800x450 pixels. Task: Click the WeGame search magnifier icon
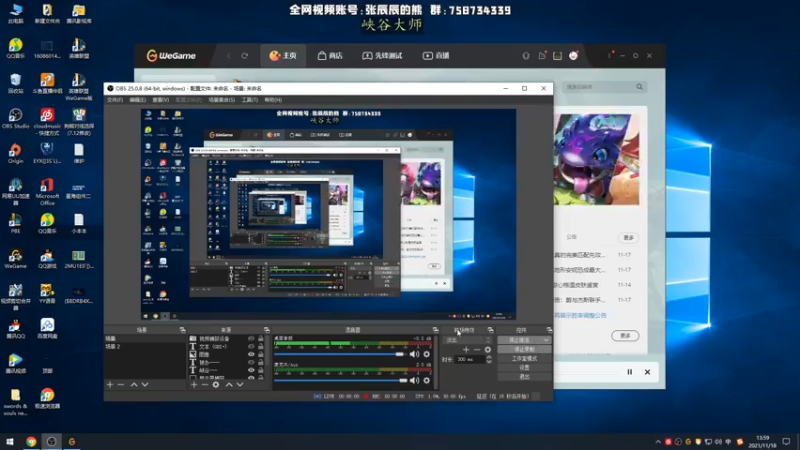point(639,87)
